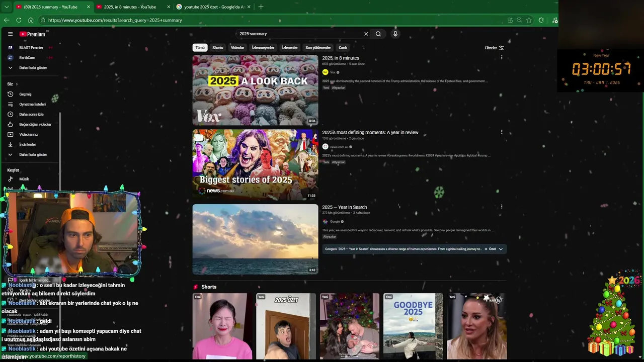Select the Shorts filter chip
644x362 pixels.
[x=218, y=48]
